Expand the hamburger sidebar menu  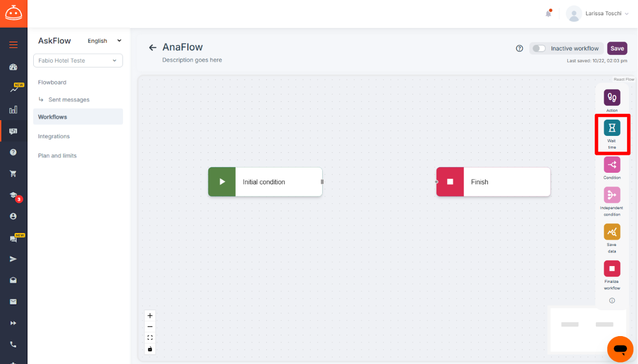[x=13, y=45]
